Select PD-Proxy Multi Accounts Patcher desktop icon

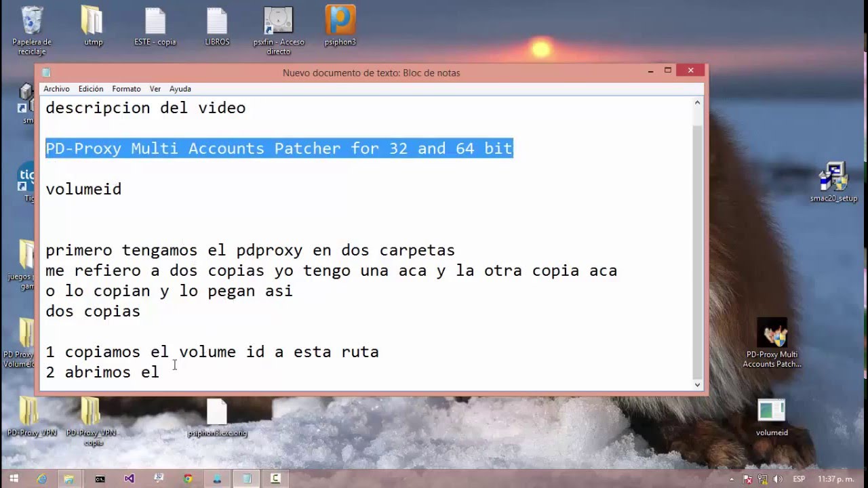[772, 343]
